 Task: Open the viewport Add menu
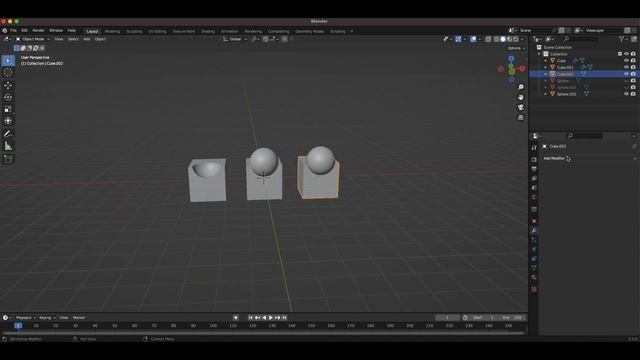point(87,39)
